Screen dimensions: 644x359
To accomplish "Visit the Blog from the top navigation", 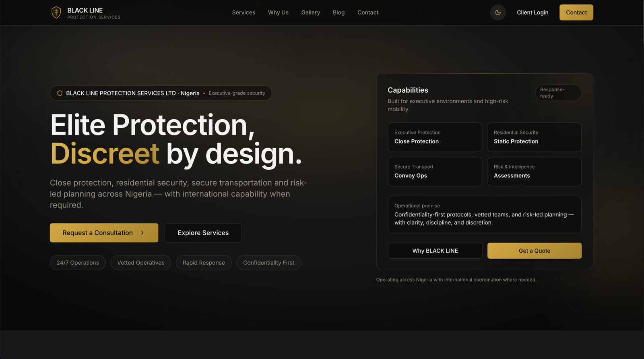I will (339, 12).
